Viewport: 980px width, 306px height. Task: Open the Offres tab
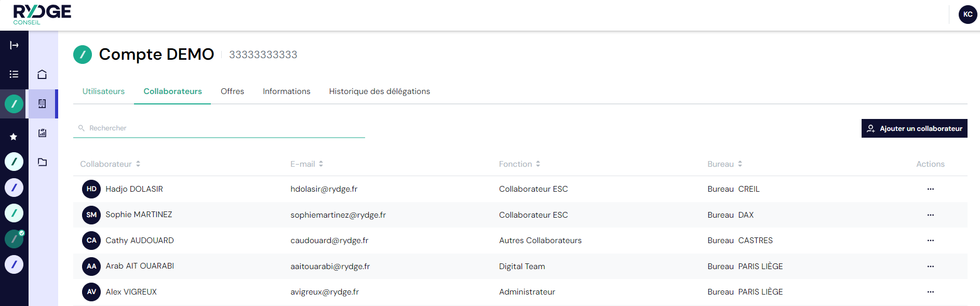(232, 91)
